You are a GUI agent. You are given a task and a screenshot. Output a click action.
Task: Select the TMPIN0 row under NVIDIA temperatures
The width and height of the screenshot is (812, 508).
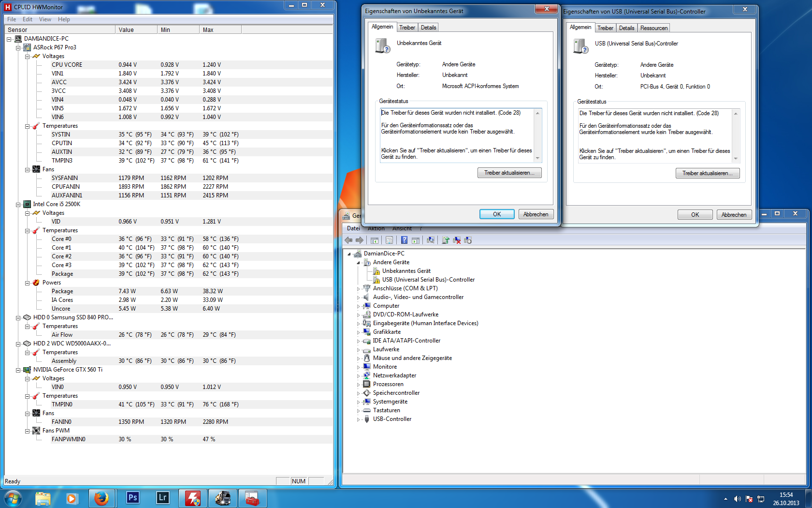coord(192,404)
